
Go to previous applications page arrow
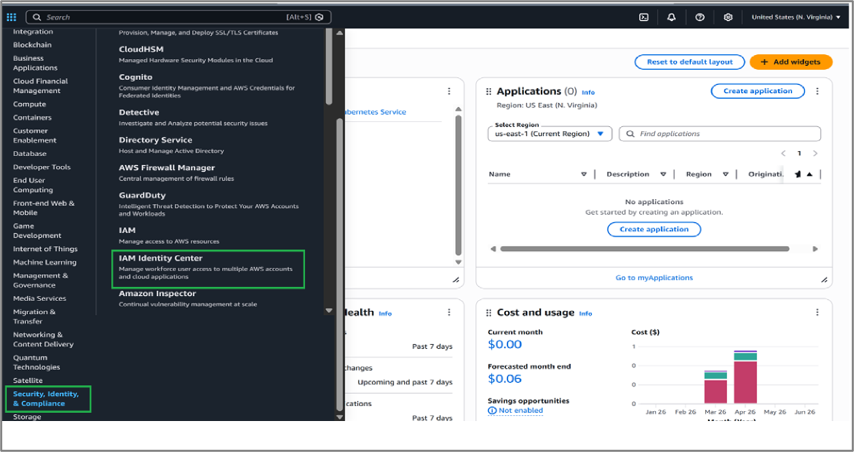click(783, 154)
